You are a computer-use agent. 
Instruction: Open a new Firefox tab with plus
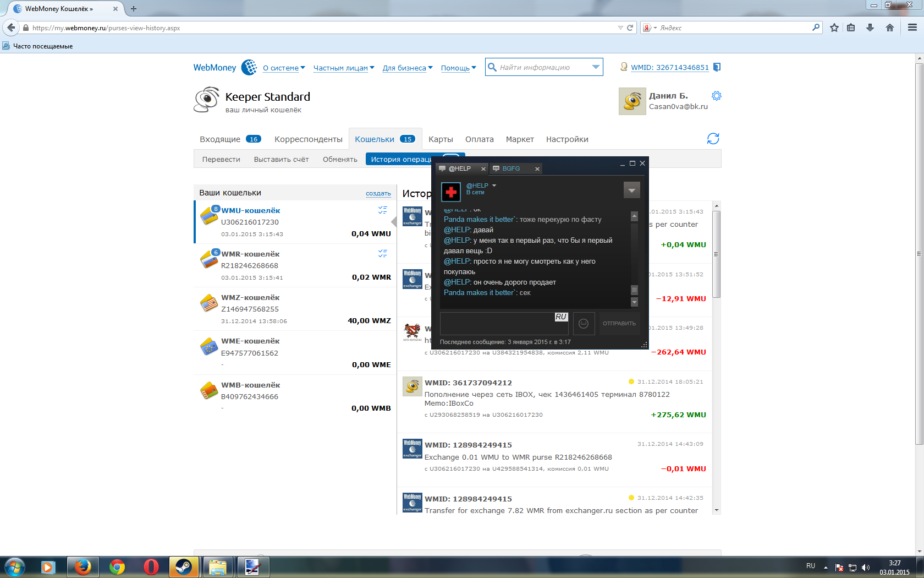[134, 9]
